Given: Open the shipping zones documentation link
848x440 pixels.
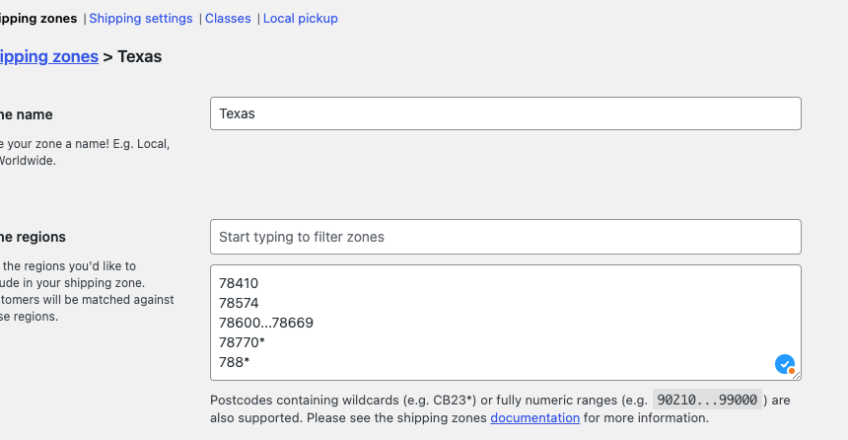Looking at the screenshot, I should coord(534,418).
